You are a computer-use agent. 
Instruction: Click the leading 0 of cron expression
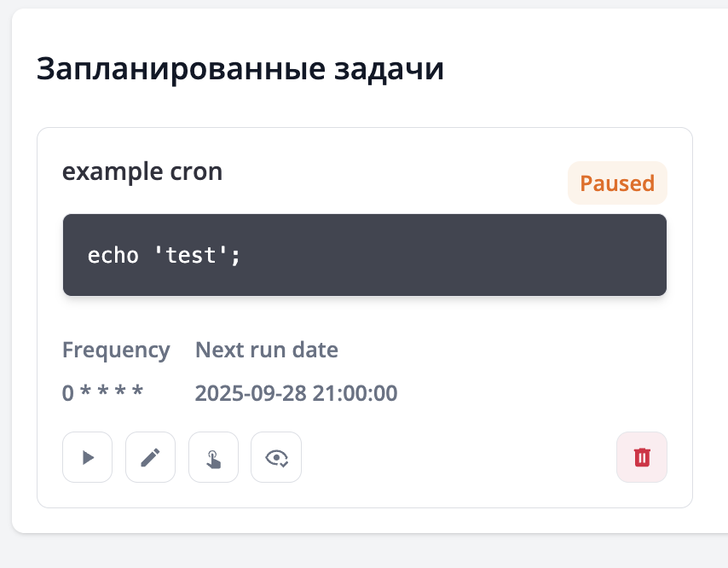click(x=68, y=393)
